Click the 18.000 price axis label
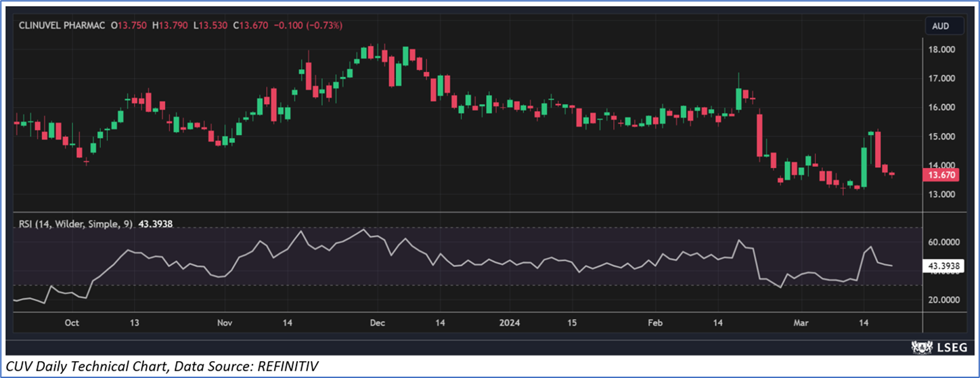Screen dimensions: 980x378 943,50
